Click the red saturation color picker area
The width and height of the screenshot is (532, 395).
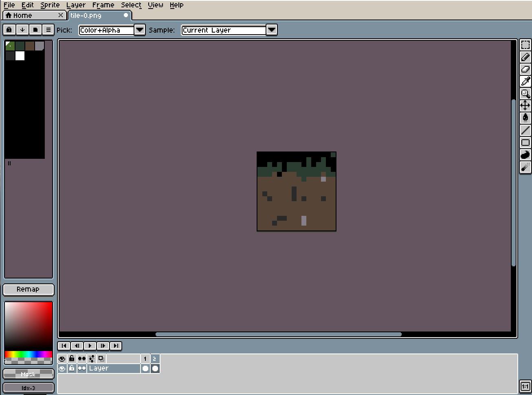click(x=29, y=326)
